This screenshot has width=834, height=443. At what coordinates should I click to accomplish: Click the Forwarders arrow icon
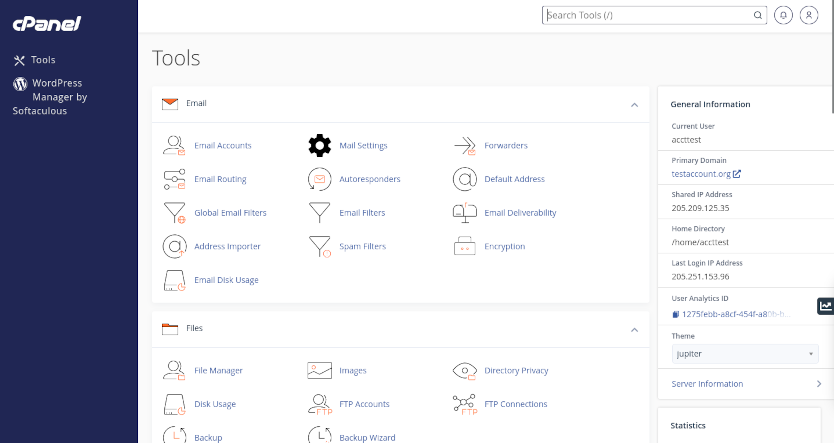(x=464, y=145)
